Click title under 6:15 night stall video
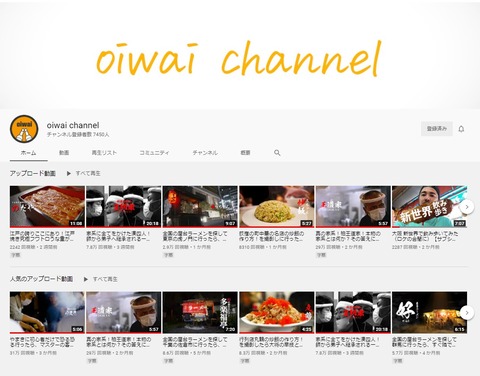Viewport: 480px width, 376px height. pyautogui.click(x=425, y=342)
